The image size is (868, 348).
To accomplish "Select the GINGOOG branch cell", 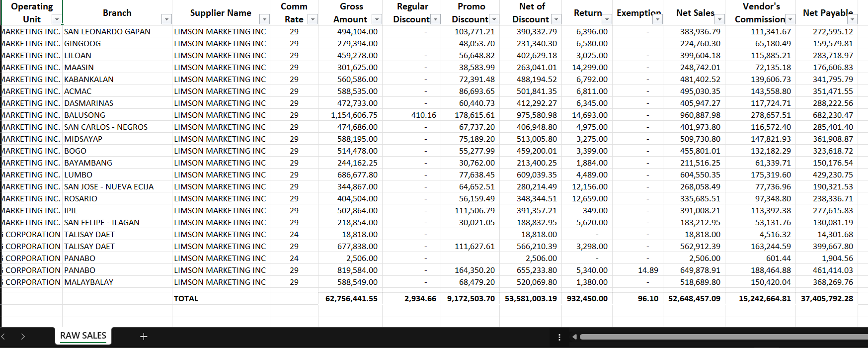I will click(x=117, y=43).
